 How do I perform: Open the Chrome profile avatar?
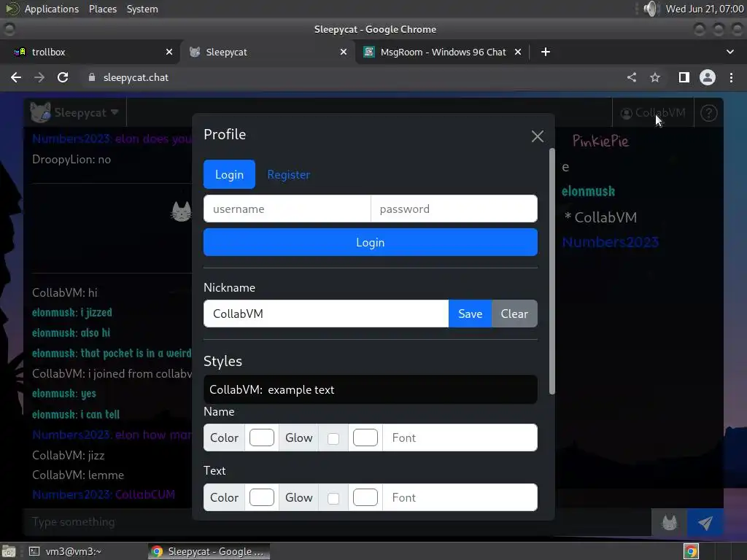(x=708, y=77)
